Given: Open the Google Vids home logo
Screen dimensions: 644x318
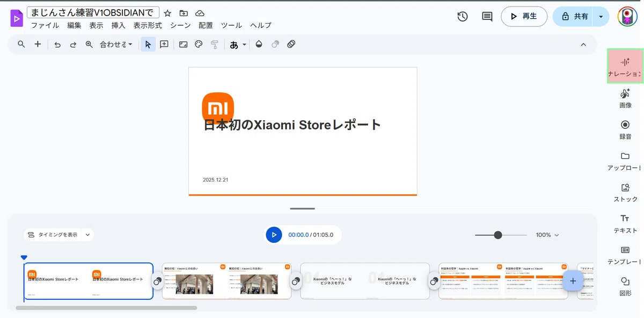Looking at the screenshot, I should 17,18.
